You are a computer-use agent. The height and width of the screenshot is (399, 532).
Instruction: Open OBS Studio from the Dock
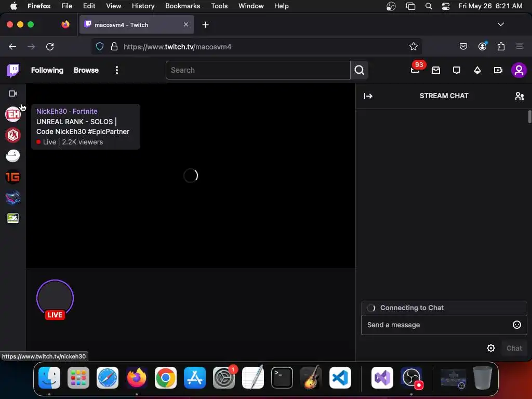tap(411, 378)
